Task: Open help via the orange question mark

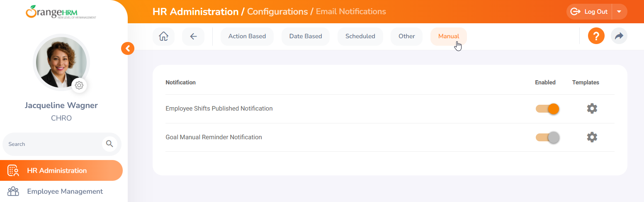Action: click(596, 36)
